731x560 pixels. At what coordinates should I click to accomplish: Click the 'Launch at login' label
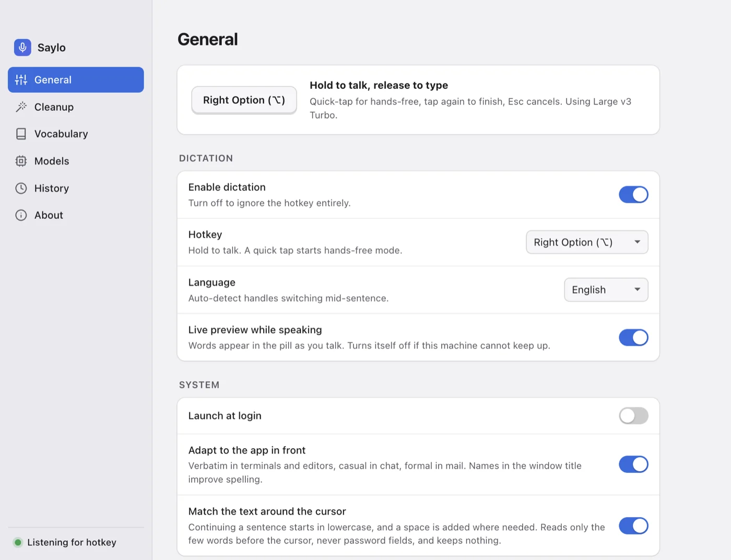225,416
